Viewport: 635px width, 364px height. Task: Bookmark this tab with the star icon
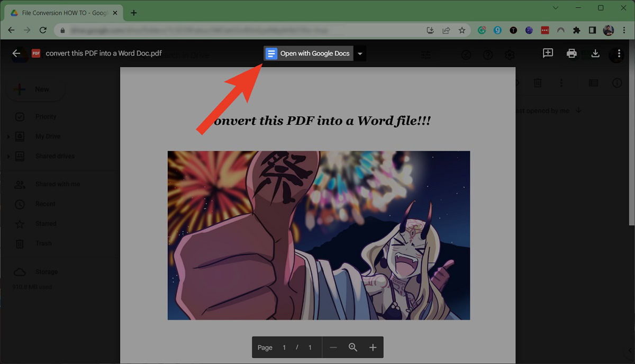pyautogui.click(x=462, y=30)
